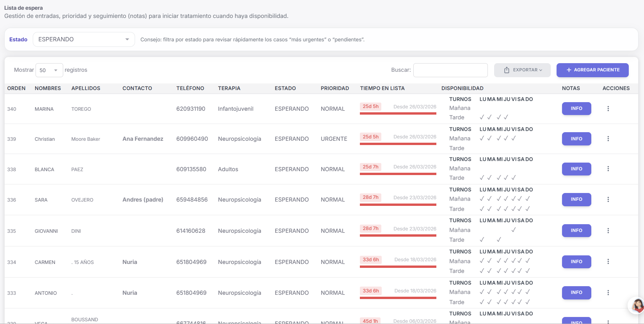
Task: Click the Agregar Paciente button
Action: (x=592, y=70)
